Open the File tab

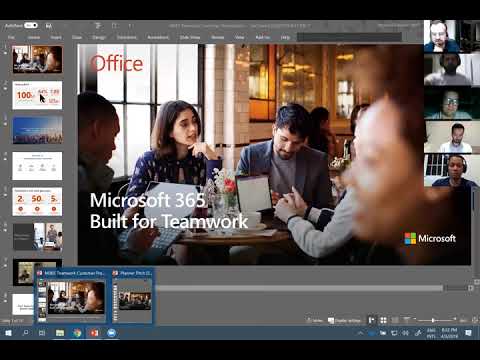[x=11, y=37]
